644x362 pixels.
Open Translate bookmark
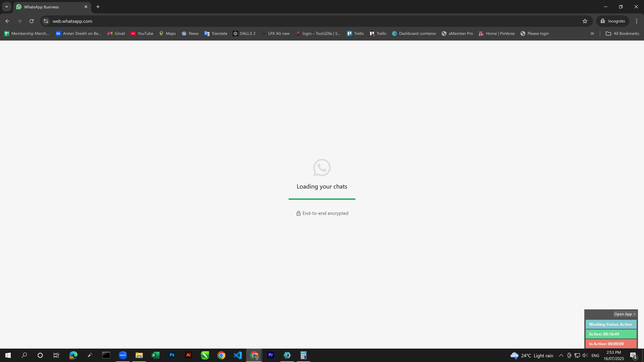point(216,34)
